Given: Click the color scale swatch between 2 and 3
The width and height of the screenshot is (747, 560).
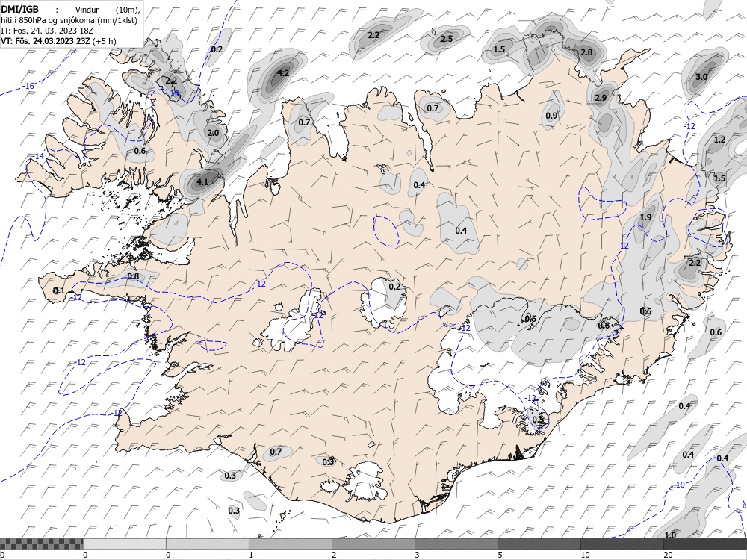Looking at the screenshot, I should pyautogui.click(x=373, y=544).
